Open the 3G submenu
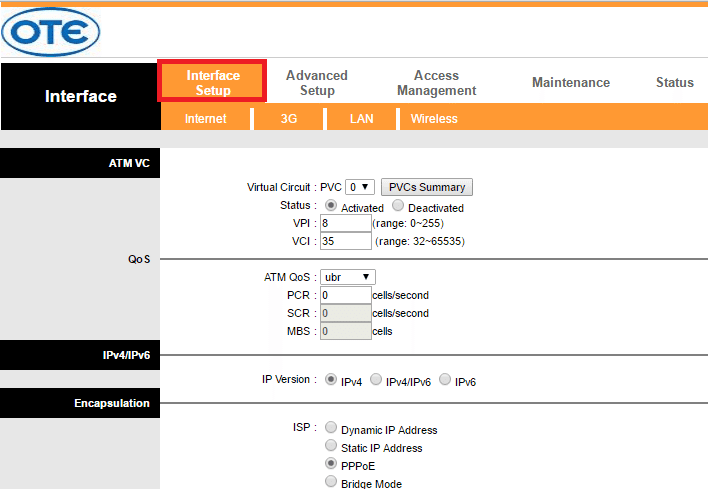This screenshot has height=489, width=708. [x=288, y=119]
